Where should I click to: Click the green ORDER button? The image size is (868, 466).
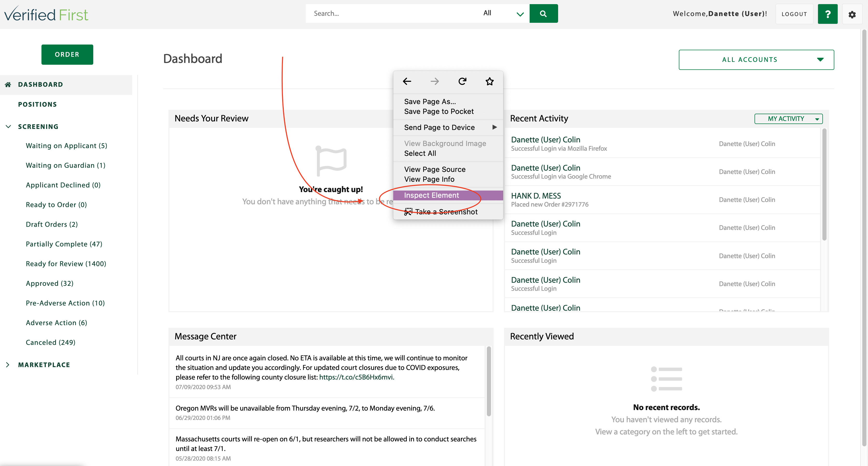tap(67, 55)
